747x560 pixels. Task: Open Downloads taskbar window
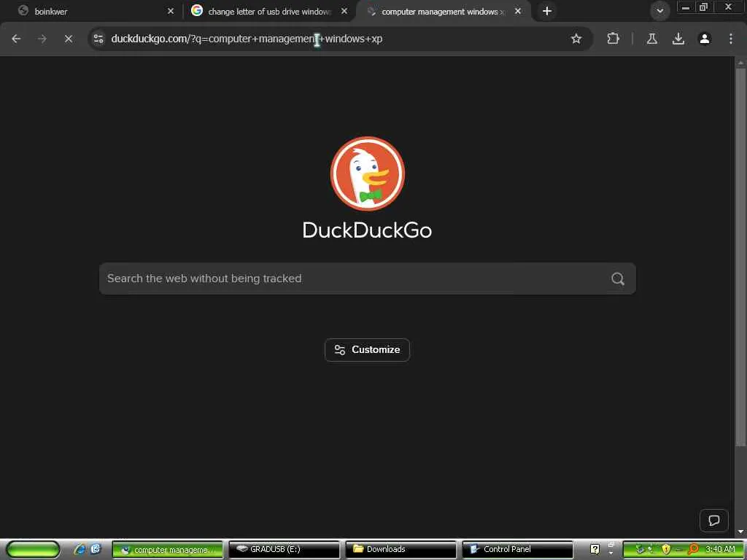click(400, 550)
